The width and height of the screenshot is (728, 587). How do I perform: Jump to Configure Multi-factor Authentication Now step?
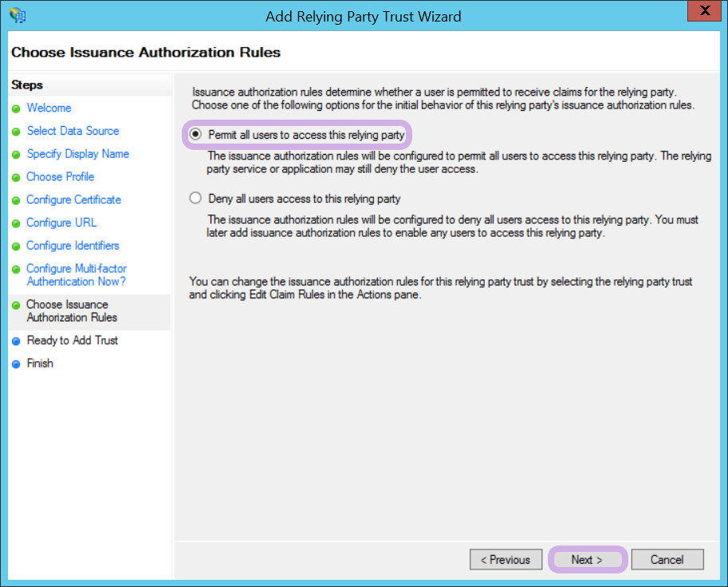click(x=76, y=275)
